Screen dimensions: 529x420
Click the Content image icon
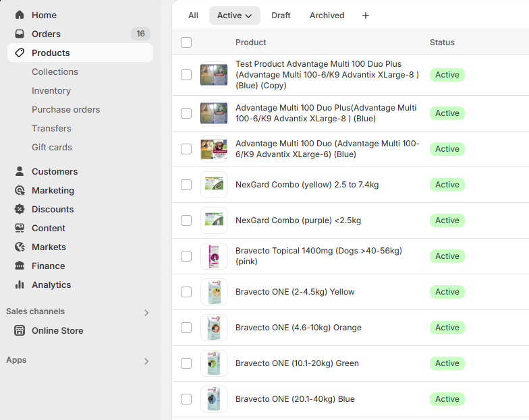point(20,228)
